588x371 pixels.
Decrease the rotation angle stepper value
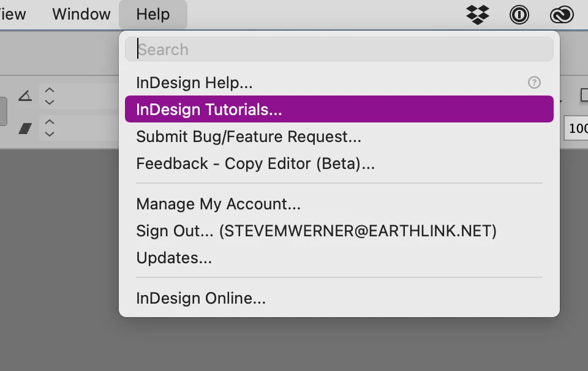(x=50, y=102)
